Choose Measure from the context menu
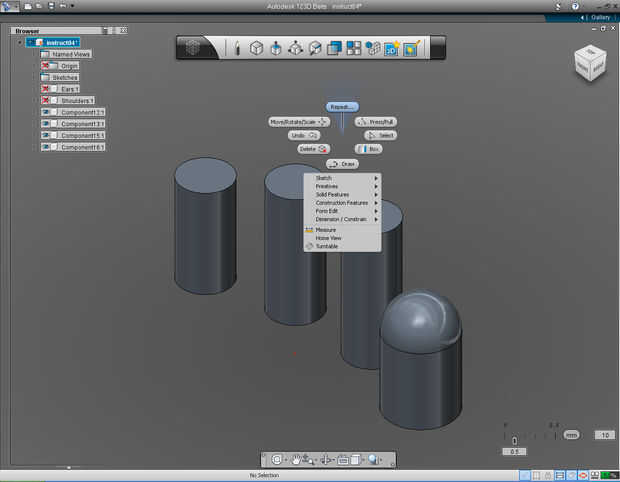Image resolution: width=620 pixels, height=482 pixels. coord(326,230)
